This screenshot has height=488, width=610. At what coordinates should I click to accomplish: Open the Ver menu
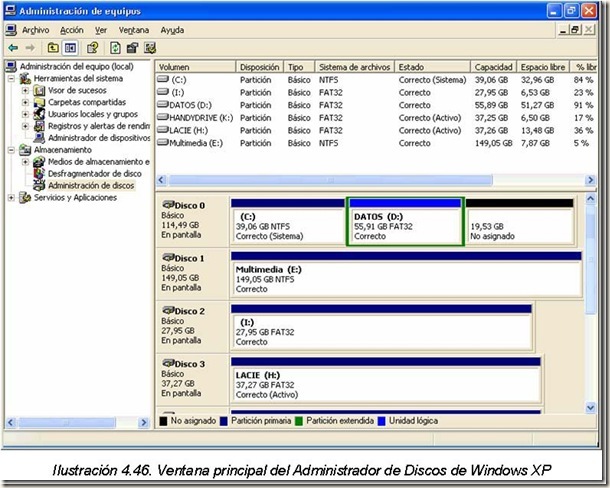(x=101, y=30)
